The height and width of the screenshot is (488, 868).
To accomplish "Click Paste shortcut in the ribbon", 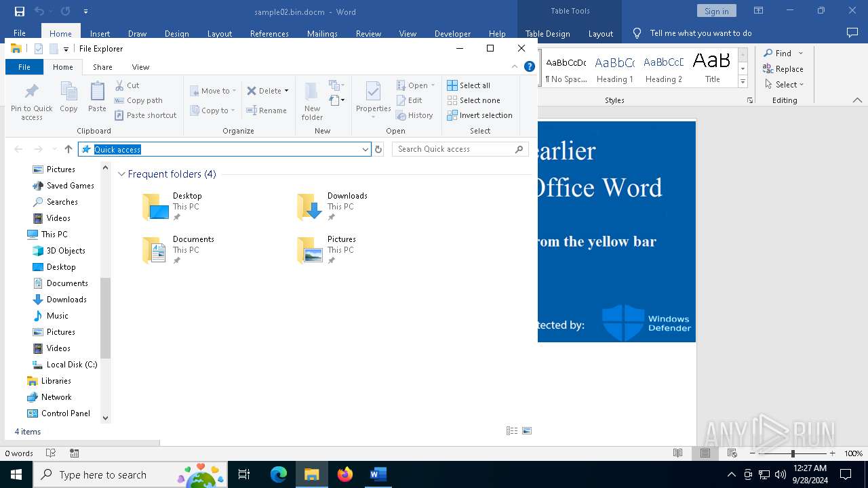I will pos(145,115).
